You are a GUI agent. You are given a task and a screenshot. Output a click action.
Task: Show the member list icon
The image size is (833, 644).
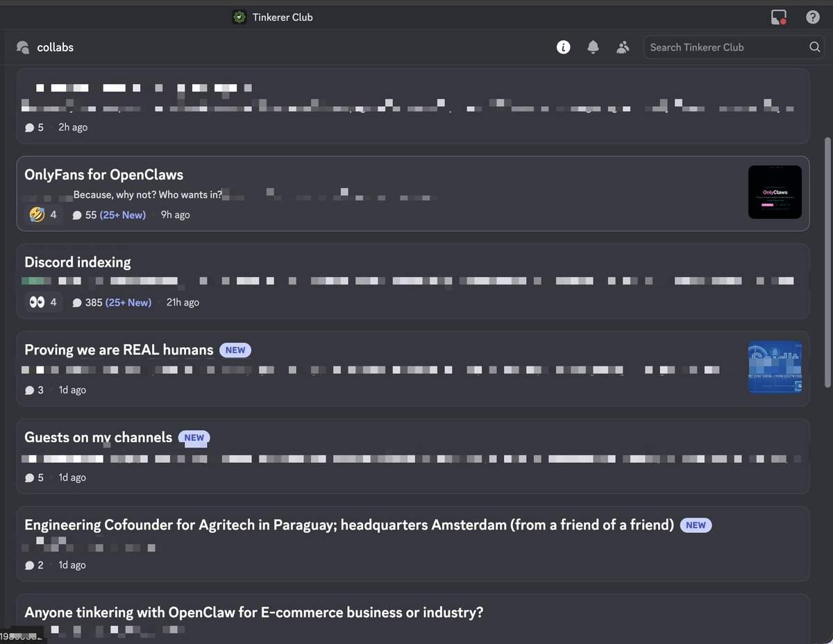click(x=623, y=47)
